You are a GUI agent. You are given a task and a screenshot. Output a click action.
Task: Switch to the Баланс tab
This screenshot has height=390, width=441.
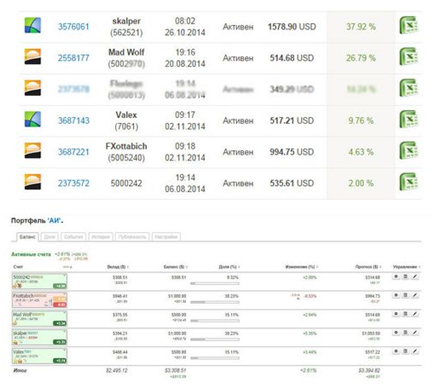point(27,237)
